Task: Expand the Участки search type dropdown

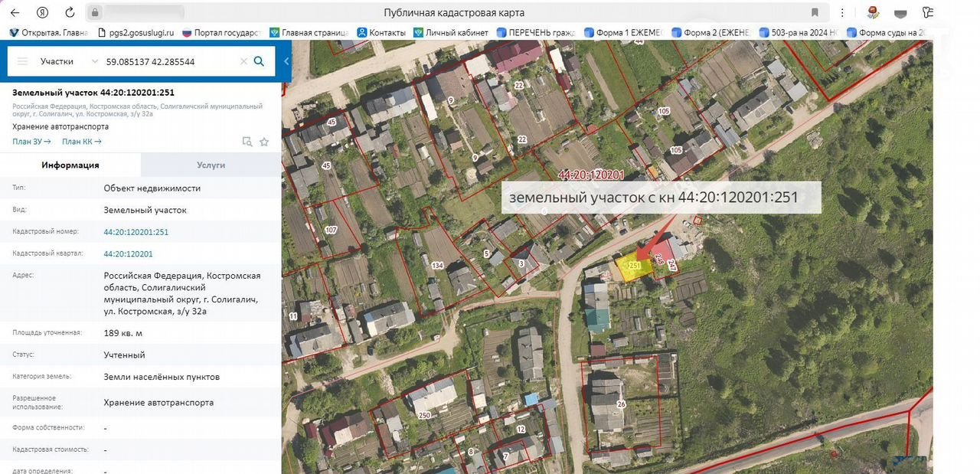Action: (94, 61)
